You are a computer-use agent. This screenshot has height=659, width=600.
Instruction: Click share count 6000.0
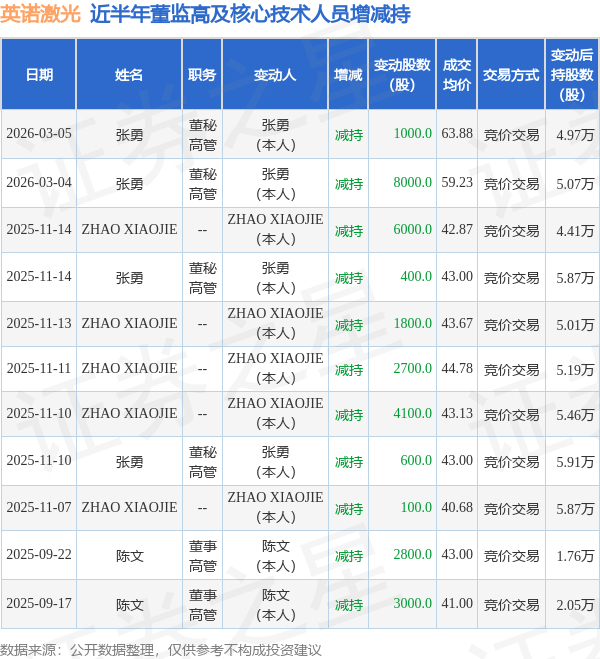coord(413,229)
